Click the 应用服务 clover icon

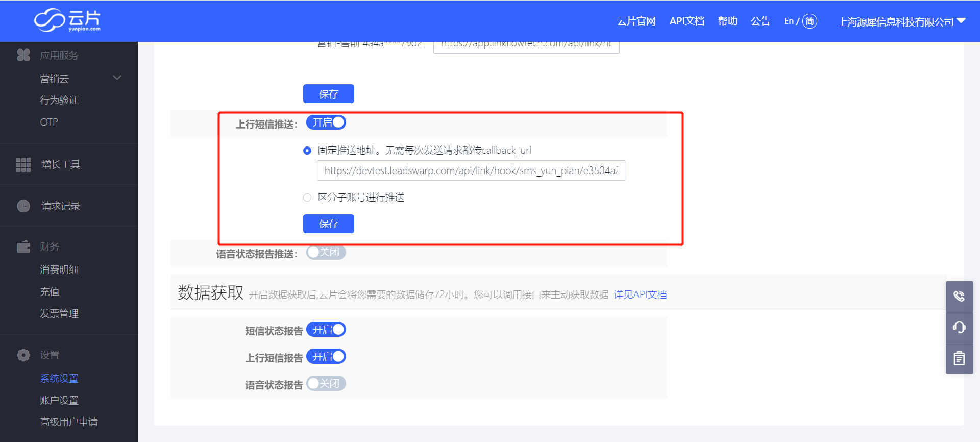[x=23, y=55]
